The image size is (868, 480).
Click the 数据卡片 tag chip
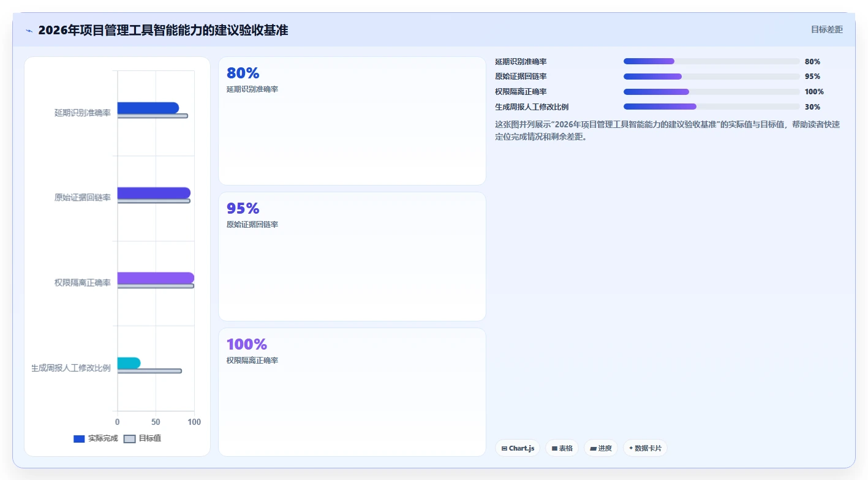[645, 448]
